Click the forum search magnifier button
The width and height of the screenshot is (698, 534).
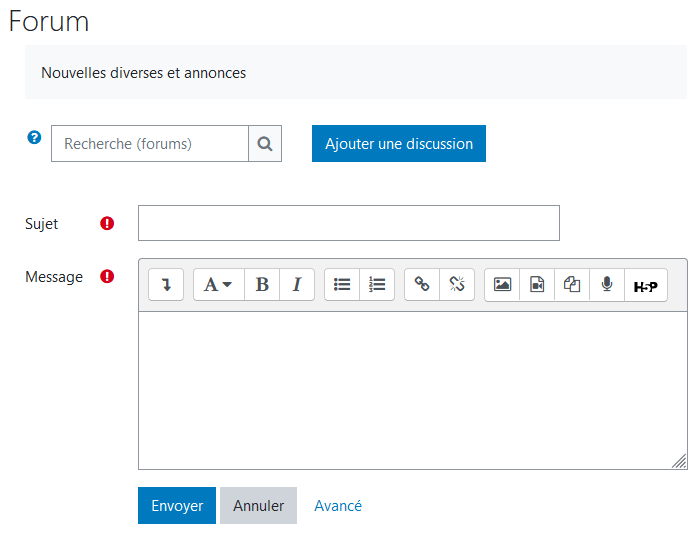pos(265,144)
